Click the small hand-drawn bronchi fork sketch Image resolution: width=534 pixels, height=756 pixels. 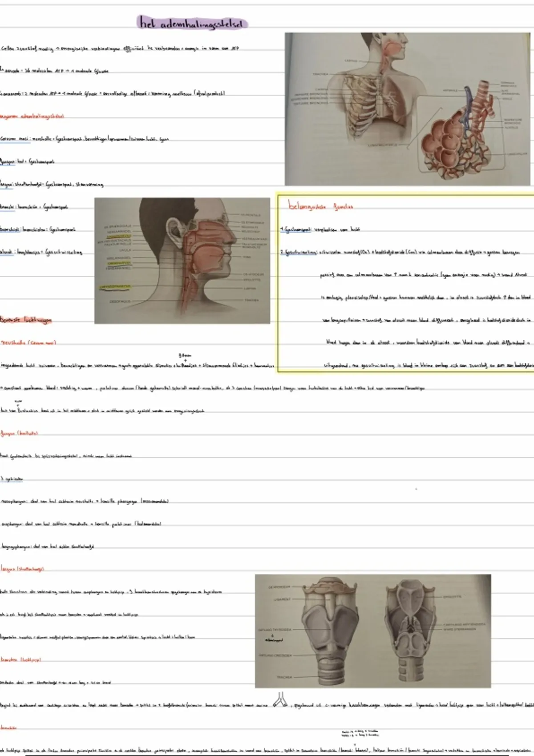point(280,700)
